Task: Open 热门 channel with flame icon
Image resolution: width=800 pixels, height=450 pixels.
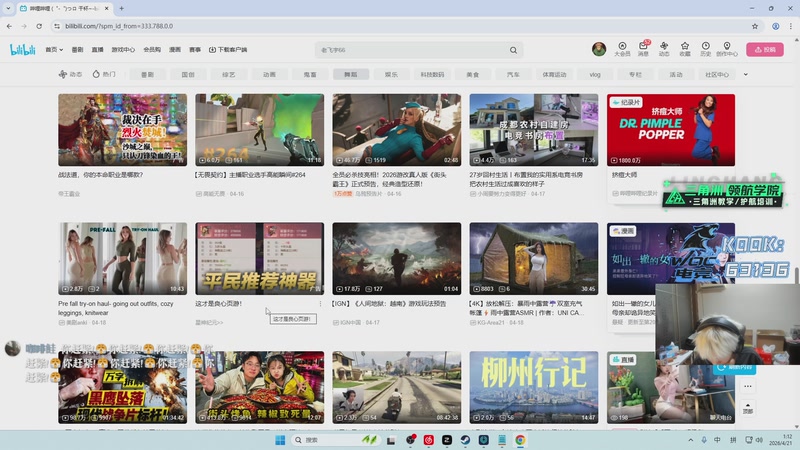Action: 104,74
